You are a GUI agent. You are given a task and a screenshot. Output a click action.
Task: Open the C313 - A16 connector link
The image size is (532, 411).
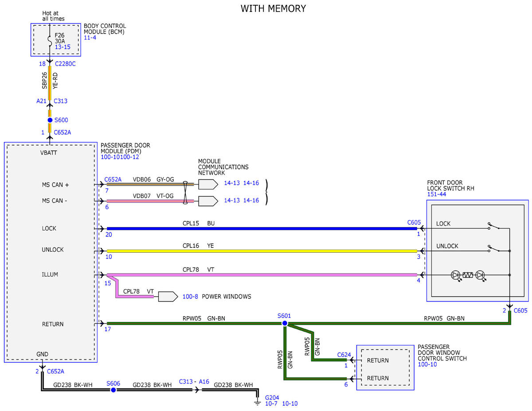coord(194,381)
